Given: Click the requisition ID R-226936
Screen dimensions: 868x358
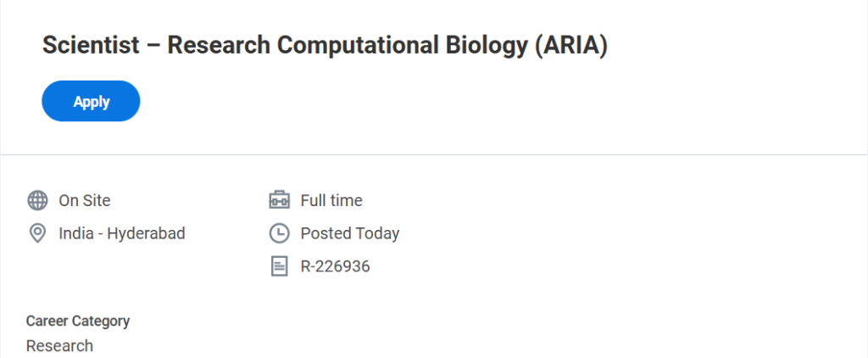Looking at the screenshot, I should coord(335,266).
